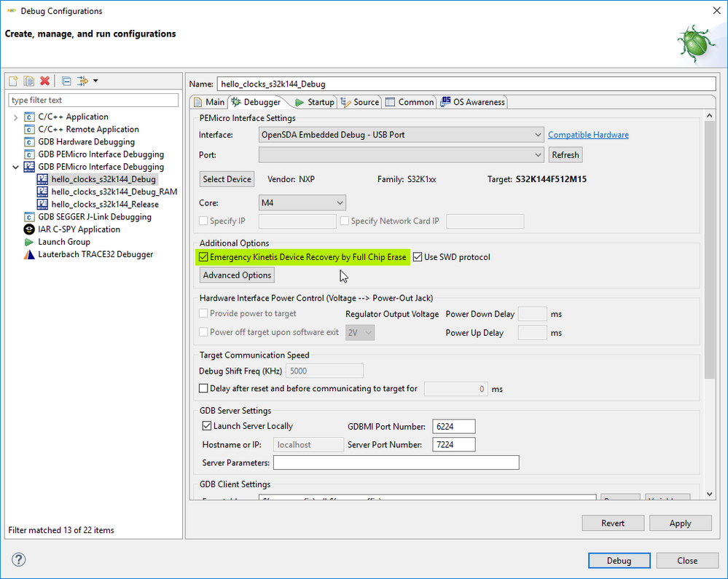The width and height of the screenshot is (728, 579).
Task: Click the PE icon of hello_clocks_s32k144_Release
Action: tap(42, 204)
